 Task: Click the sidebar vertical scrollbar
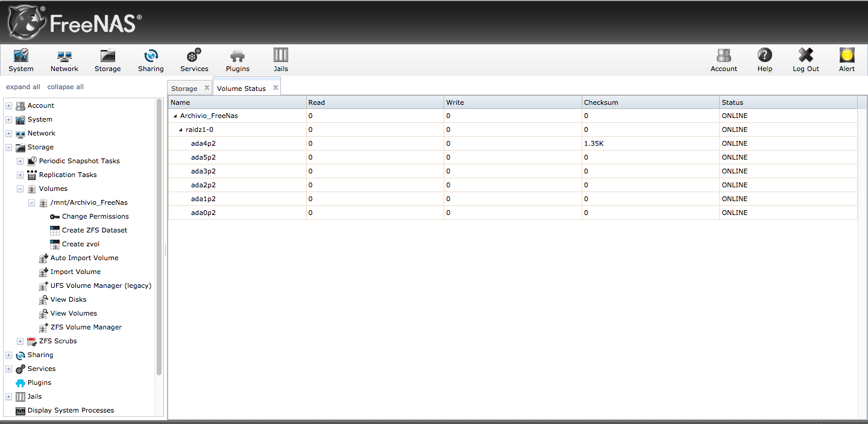pos(159,237)
